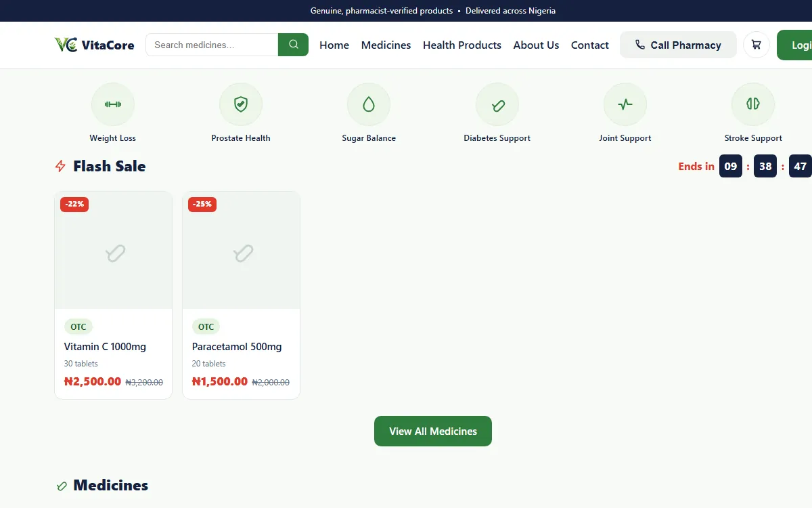
Task: Open the Medicines menu item
Action: tap(386, 45)
